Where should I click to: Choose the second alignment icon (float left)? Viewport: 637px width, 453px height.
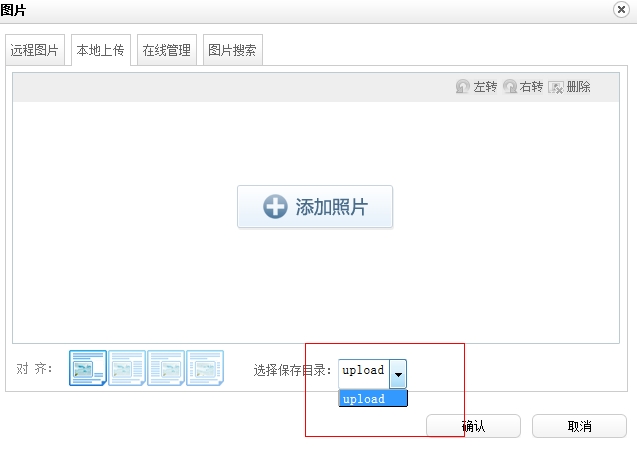coord(127,368)
